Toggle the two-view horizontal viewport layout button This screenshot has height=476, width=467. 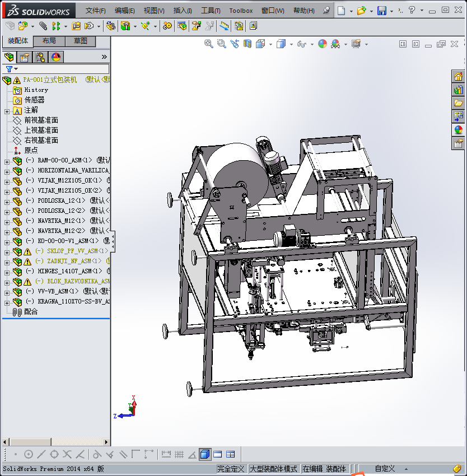tap(217, 454)
